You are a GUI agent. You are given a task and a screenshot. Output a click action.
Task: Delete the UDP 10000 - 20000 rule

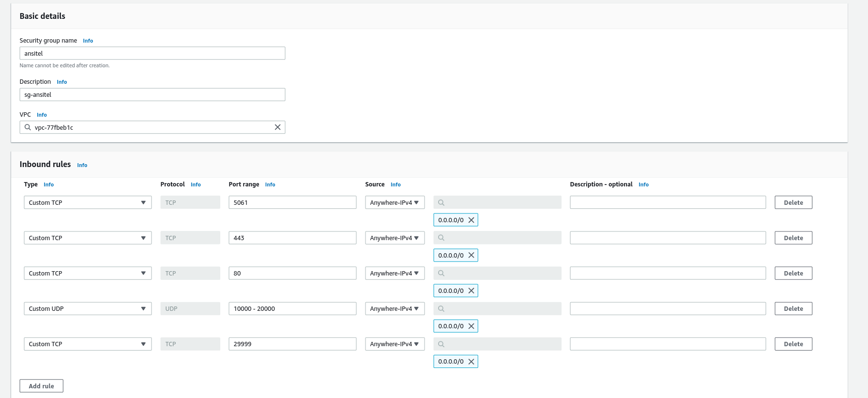(793, 308)
